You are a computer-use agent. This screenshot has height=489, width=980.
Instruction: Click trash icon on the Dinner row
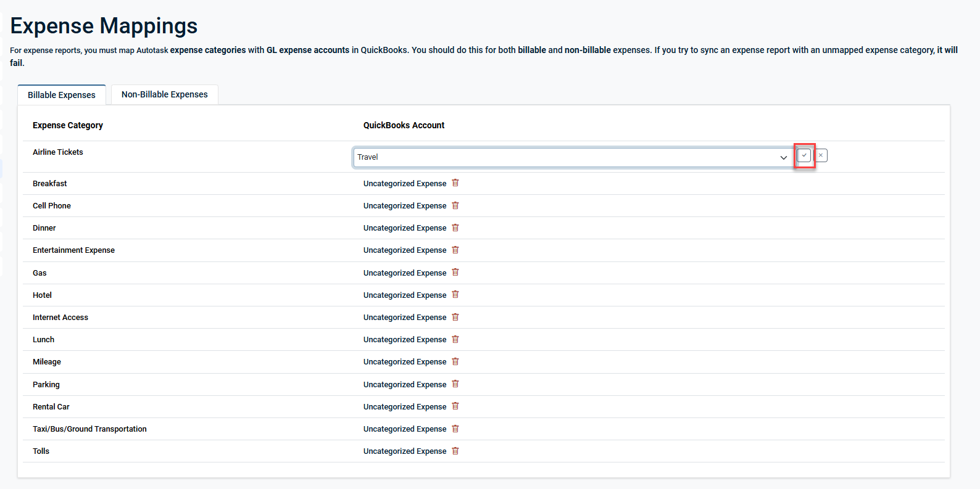(x=455, y=228)
